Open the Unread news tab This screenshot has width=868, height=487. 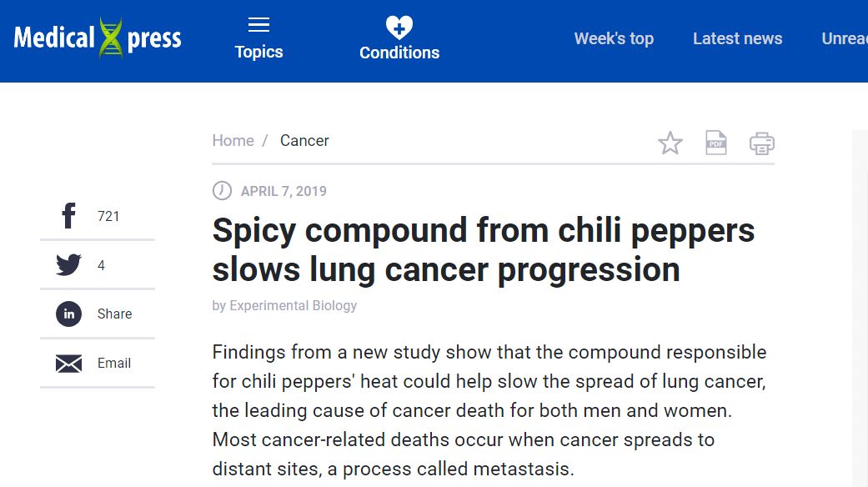pos(844,38)
